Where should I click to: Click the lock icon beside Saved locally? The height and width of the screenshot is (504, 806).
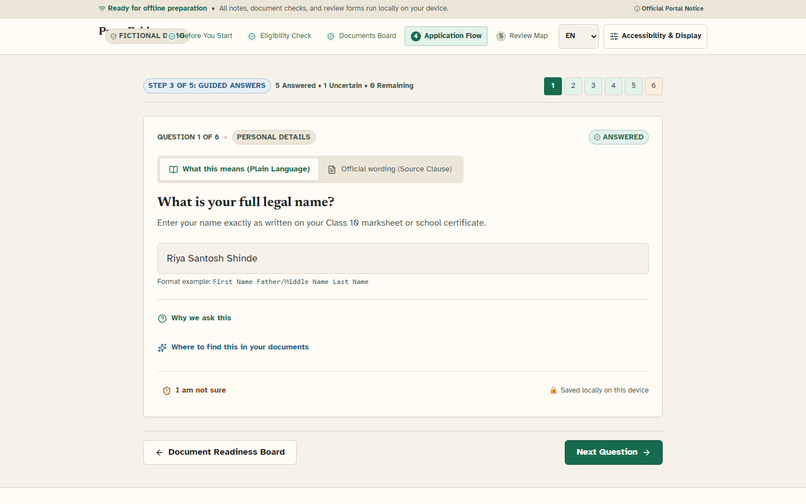[x=553, y=390]
